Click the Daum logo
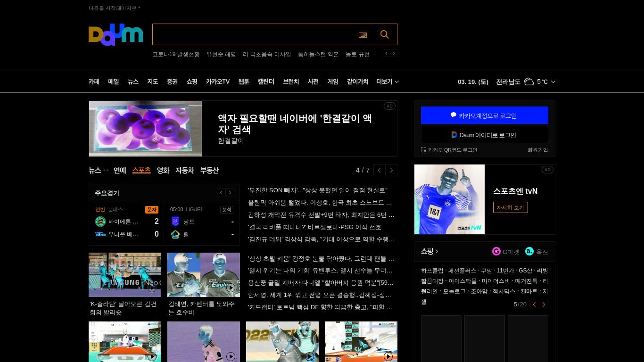The image size is (644, 362). click(x=116, y=34)
